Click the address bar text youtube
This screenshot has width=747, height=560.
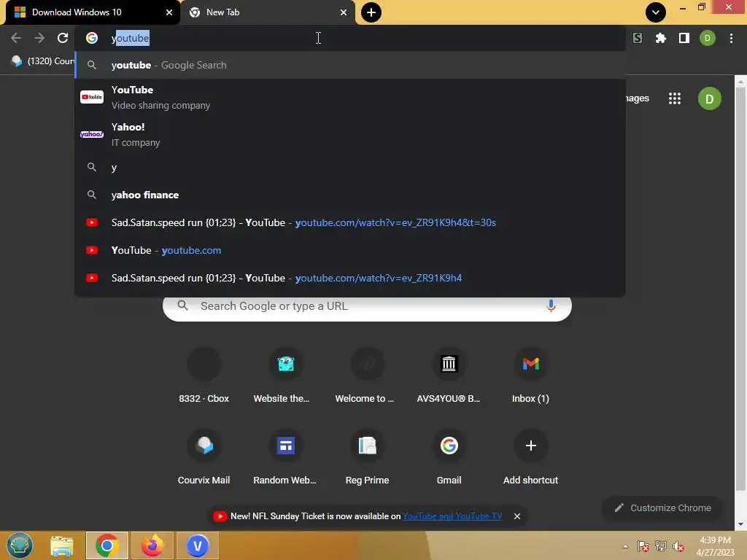pyautogui.click(x=130, y=38)
